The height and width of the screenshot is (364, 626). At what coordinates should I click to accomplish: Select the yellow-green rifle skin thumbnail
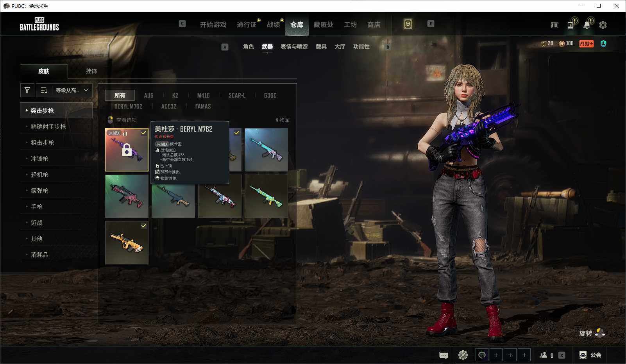266,196
